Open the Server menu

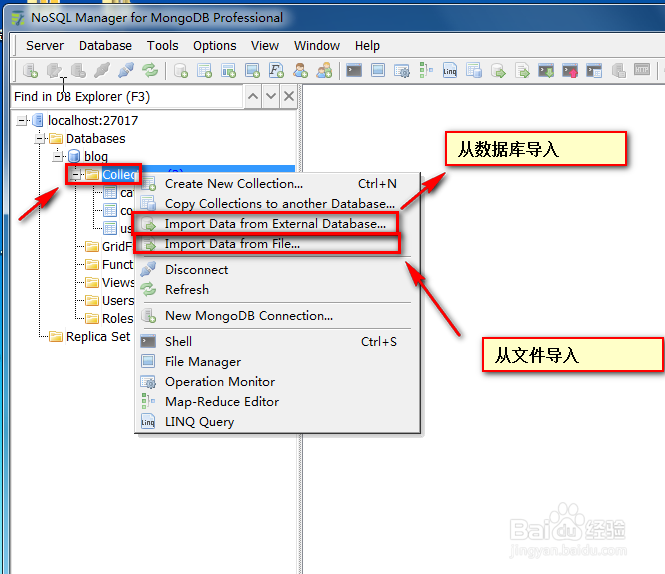click(x=45, y=45)
